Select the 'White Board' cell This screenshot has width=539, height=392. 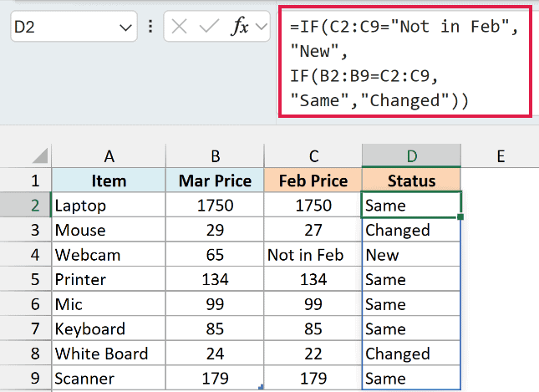tap(109, 354)
